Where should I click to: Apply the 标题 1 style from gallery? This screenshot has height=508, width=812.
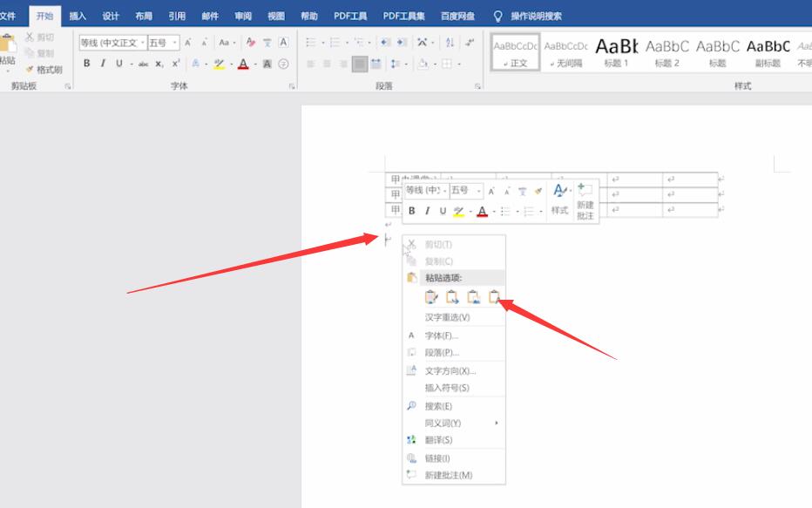pos(616,52)
